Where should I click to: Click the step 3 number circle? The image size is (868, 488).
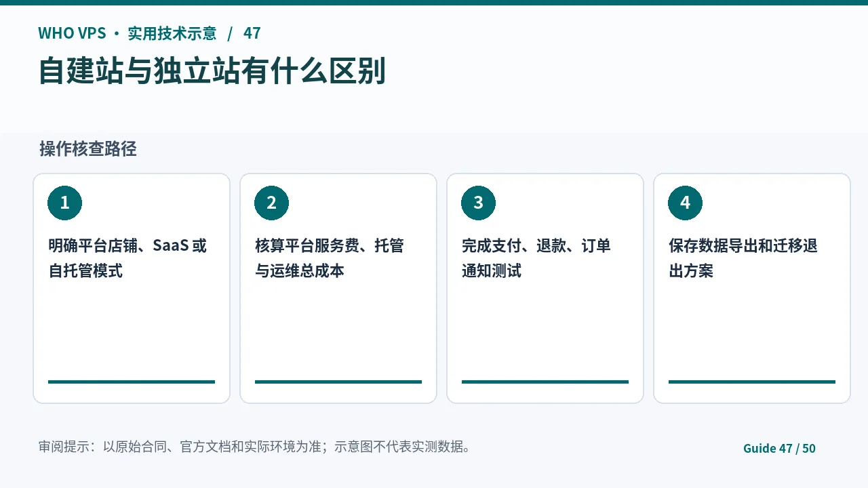(478, 203)
